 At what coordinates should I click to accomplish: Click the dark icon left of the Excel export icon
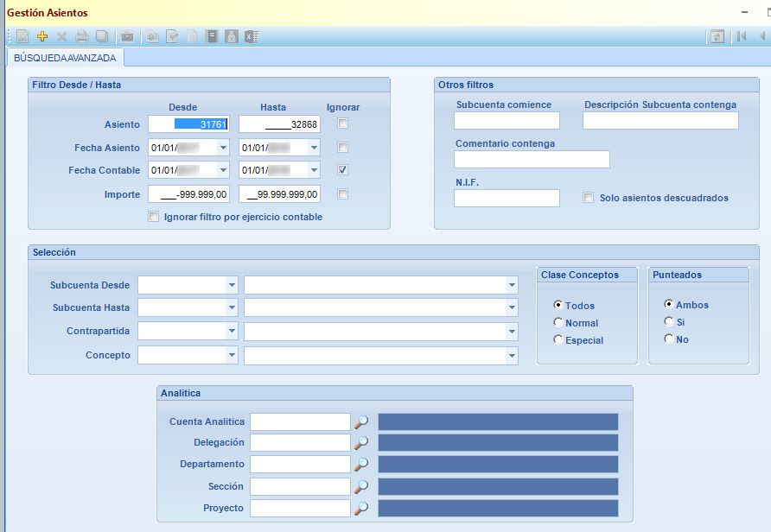click(x=232, y=36)
